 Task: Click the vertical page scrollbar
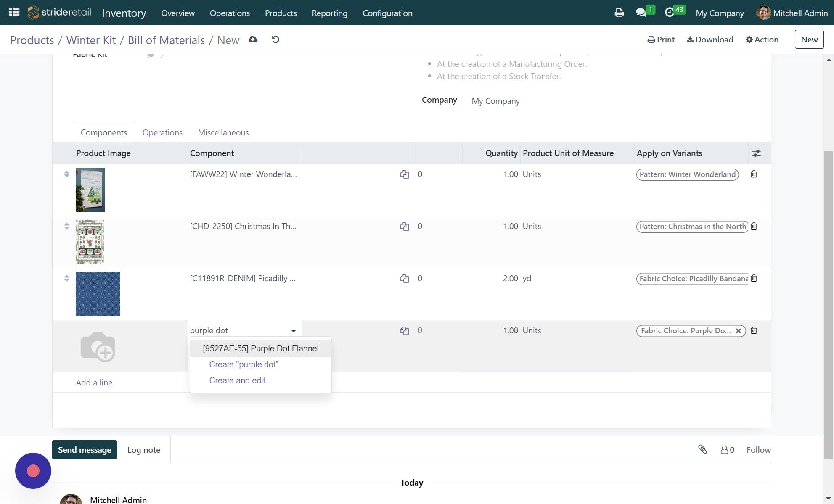tap(829, 305)
